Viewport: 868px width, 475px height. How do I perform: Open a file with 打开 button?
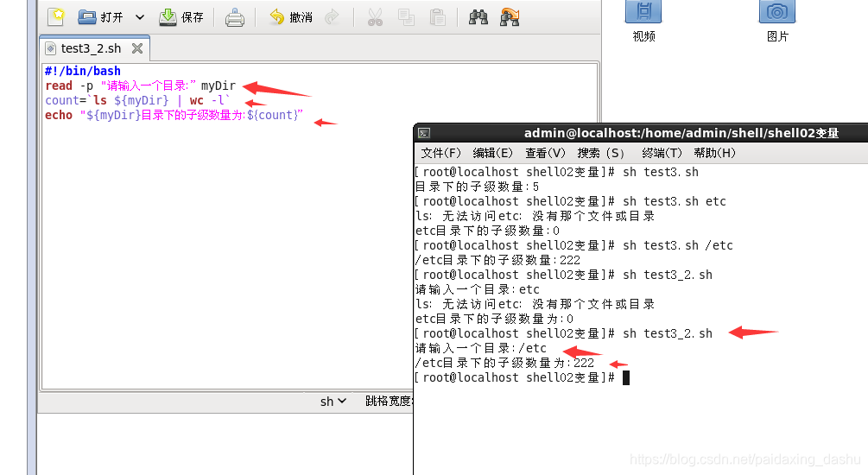100,17
